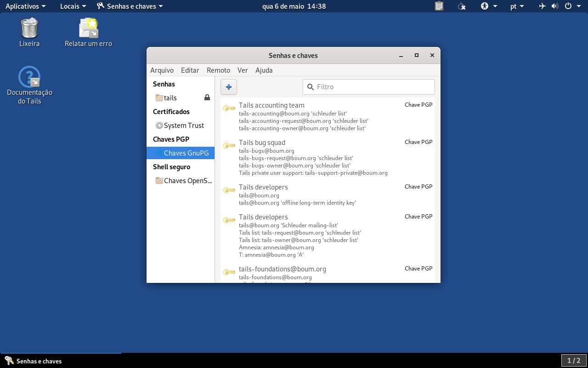Select Chaves GnuPG in the sidebar
Screen dimensions: 588x368
(181, 153)
